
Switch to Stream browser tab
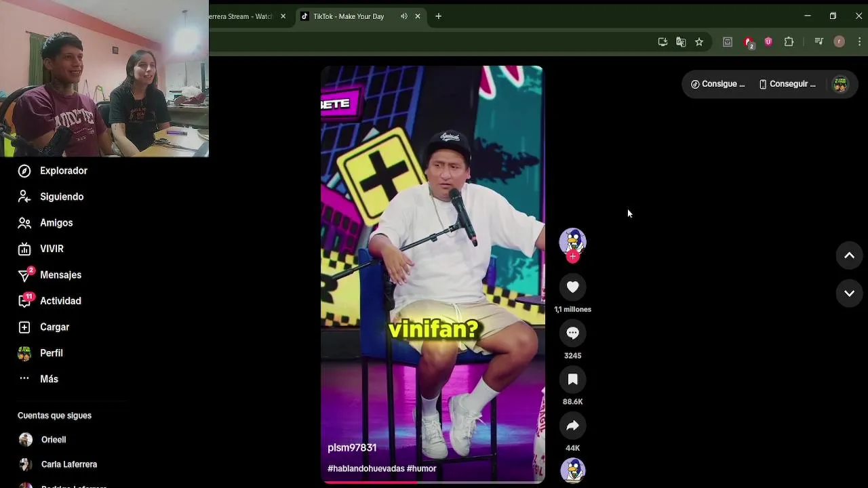click(x=241, y=16)
